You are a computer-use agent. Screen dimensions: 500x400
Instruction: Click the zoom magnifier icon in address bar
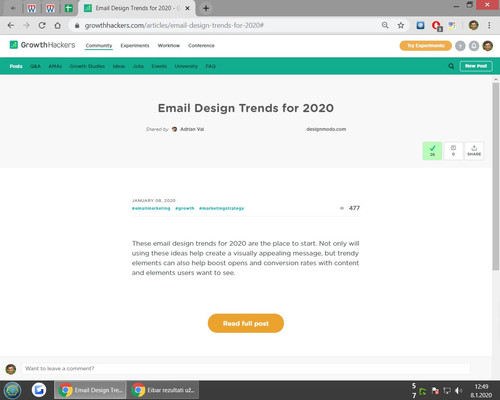pyautogui.click(x=385, y=25)
